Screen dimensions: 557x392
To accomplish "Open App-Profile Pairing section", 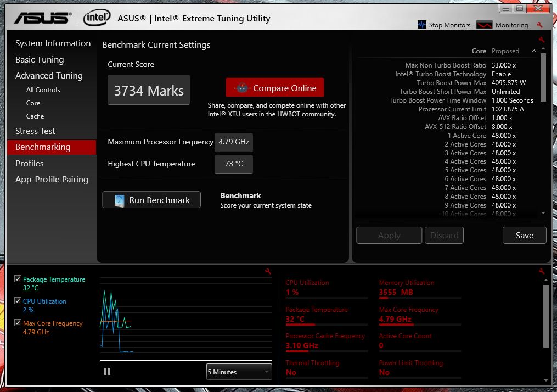I will 52,180.
